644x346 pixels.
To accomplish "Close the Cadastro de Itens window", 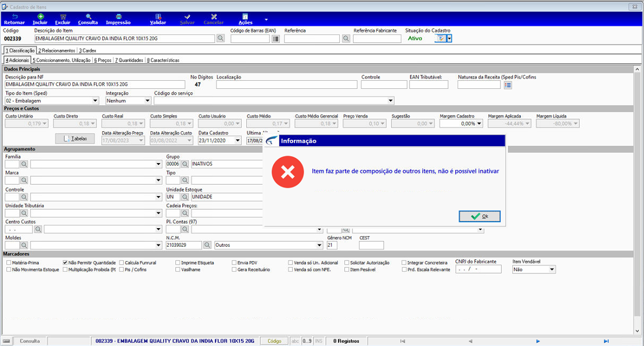I will pyautogui.click(x=635, y=6).
